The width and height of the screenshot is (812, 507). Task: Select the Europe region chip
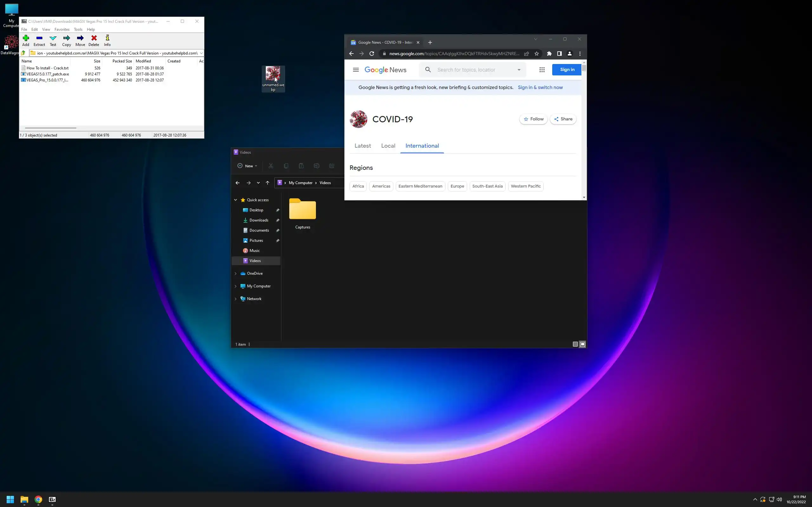point(457,186)
